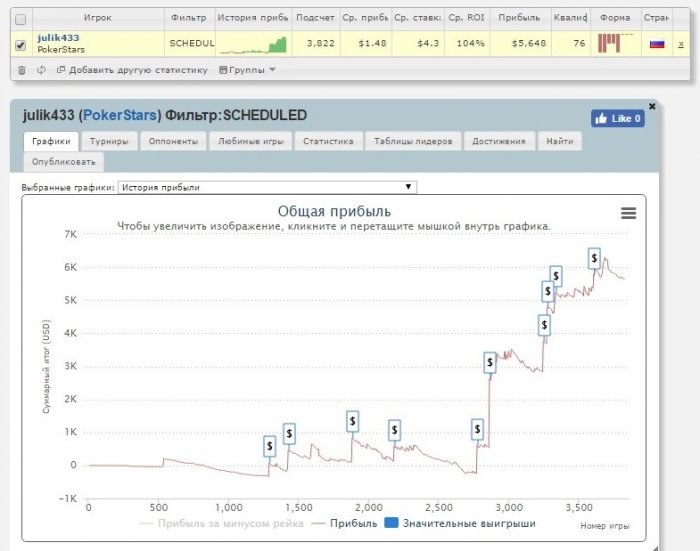
Task: Click Добавить другую статистику link
Action: pyautogui.click(x=132, y=70)
